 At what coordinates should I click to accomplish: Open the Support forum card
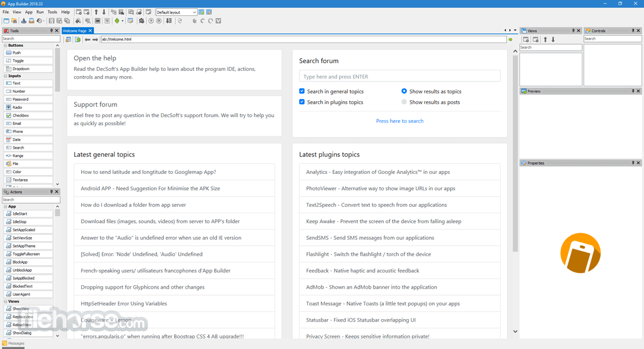174,116
